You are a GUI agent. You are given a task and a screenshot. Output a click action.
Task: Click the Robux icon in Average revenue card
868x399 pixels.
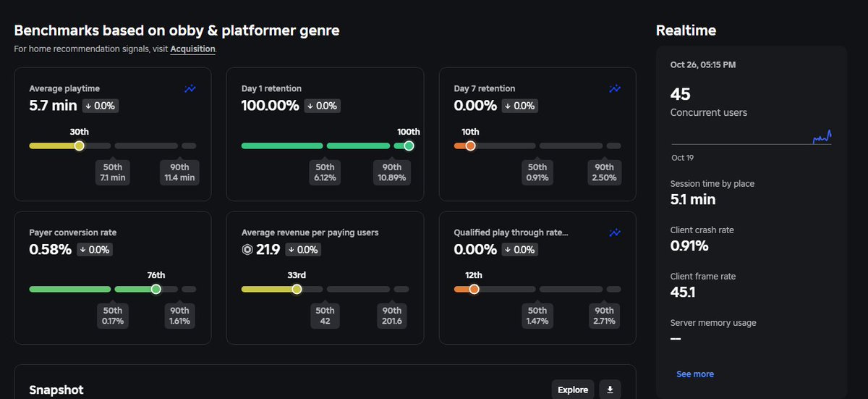(247, 250)
